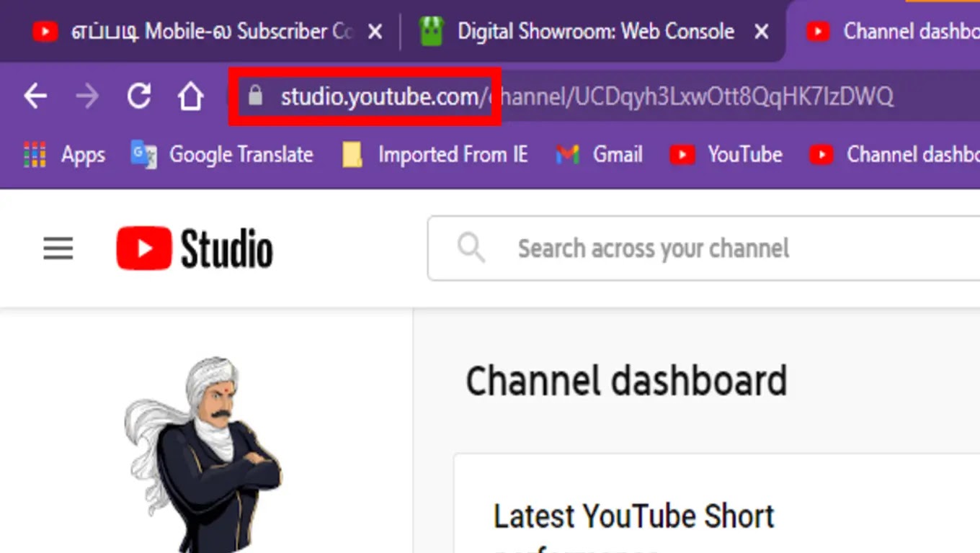
Task: Open the Imported From IE bookmarks folder
Action: (x=435, y=155)
